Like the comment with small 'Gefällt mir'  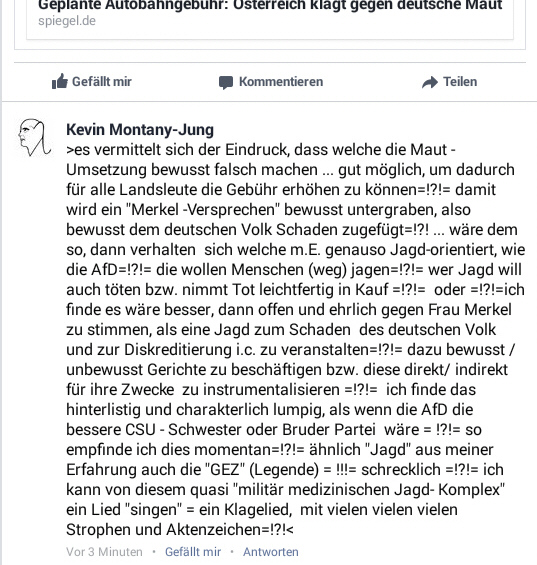[193, 552]
